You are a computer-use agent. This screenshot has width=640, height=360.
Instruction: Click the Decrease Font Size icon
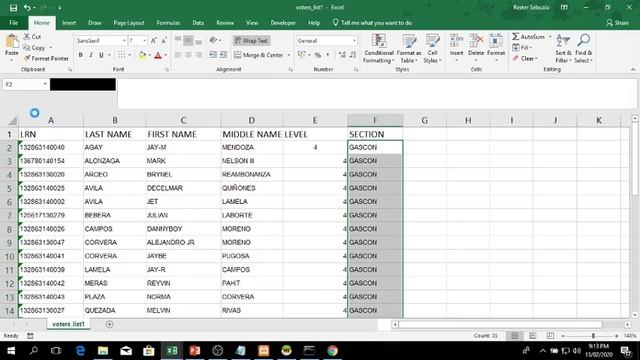[164, 40]
